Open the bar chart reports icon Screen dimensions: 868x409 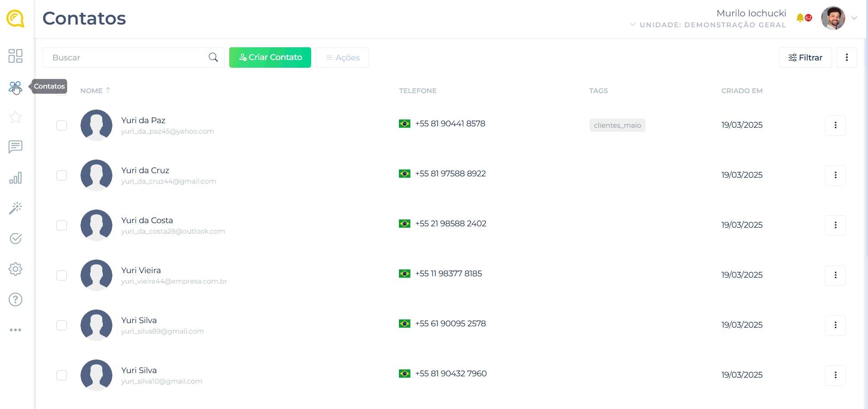[x=15, y=178]
